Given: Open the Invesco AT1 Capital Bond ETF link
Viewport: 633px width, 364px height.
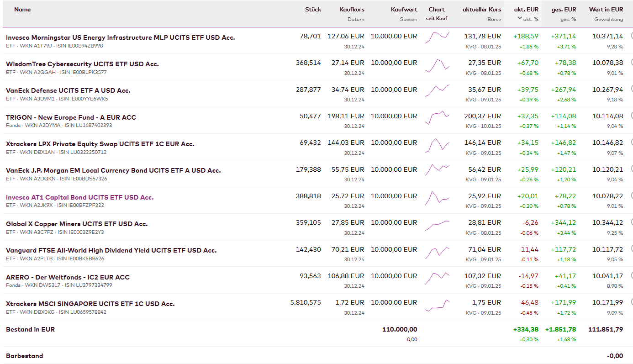Looking at the screenshot, I should [80, 197].
